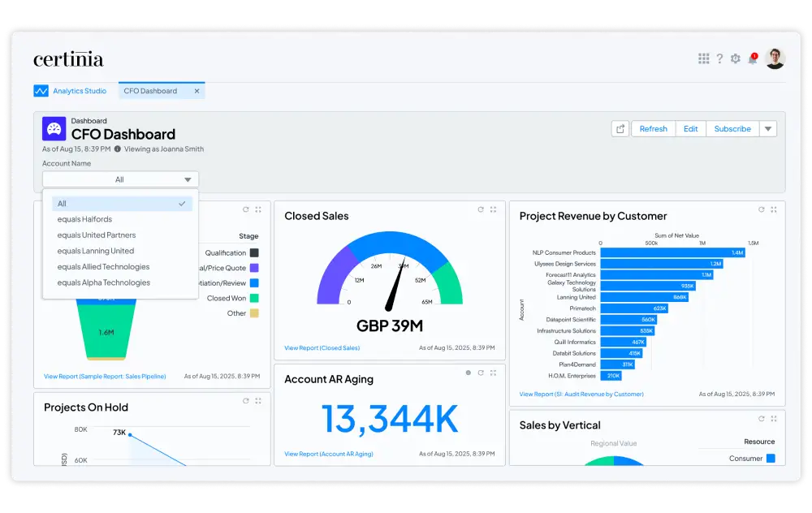Refresh the Closed Sales widget

[481, 209]
